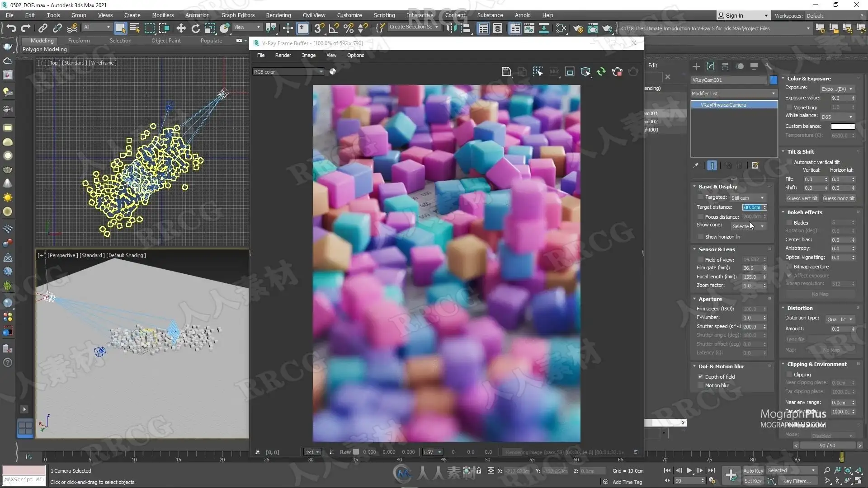Enable the Field of view checkbox
This screenshot has height=488, width=868.
pos(701,260)
